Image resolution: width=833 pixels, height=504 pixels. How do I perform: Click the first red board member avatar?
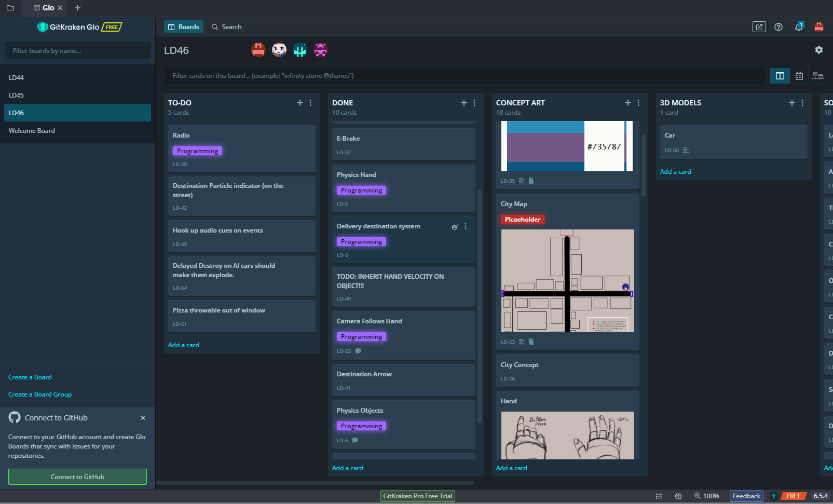coord(258,50)
